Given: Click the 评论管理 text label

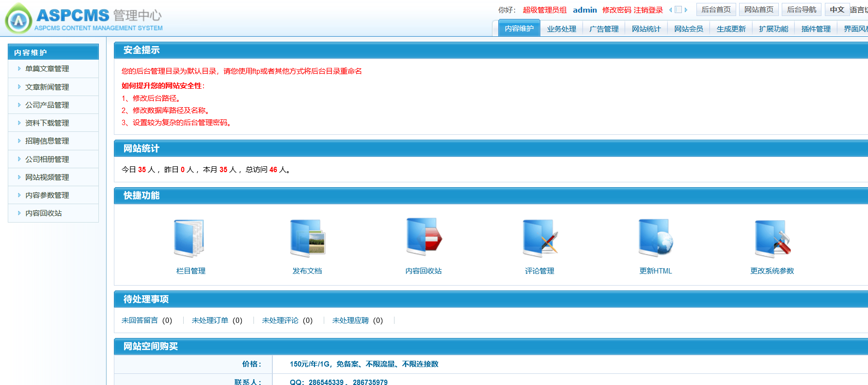Looking at the screenshot, I should click(x=539, y=271).
